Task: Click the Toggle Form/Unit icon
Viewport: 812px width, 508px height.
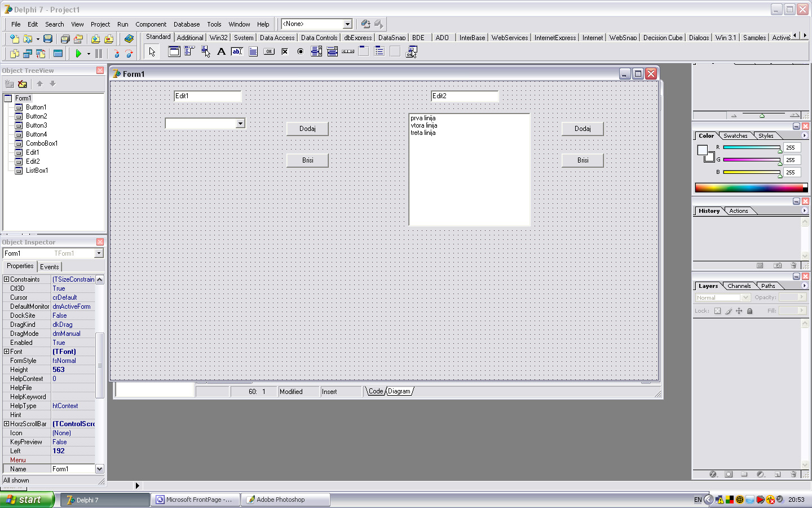Action: click(x=41, y=54)
